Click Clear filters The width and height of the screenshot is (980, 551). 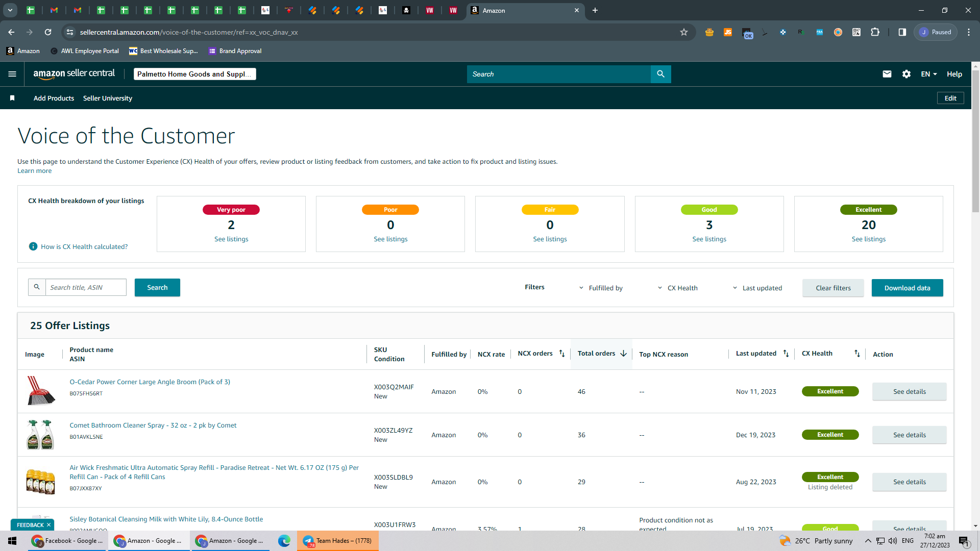(833, 288)
